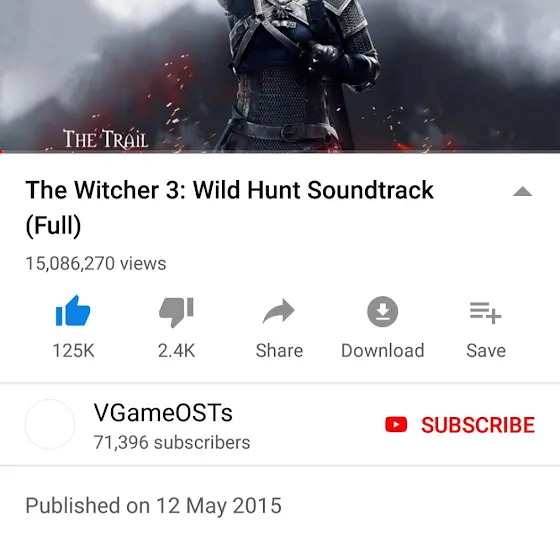Tap the Save to playlist icon

click(x=486, y=313)
